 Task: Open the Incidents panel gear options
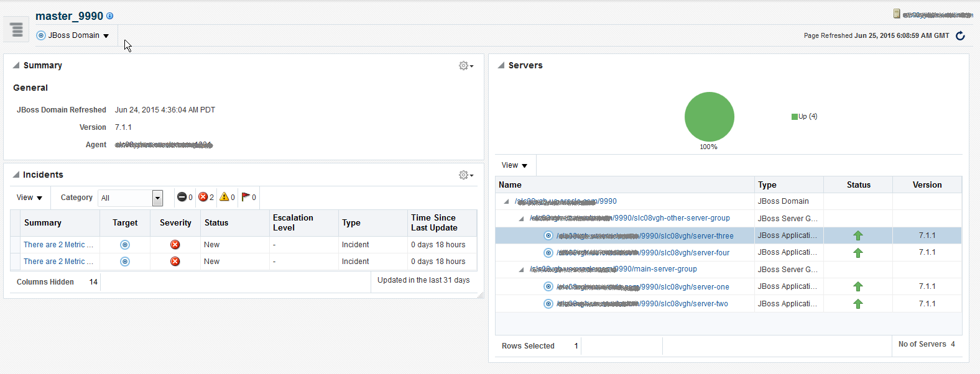(466, 175)
